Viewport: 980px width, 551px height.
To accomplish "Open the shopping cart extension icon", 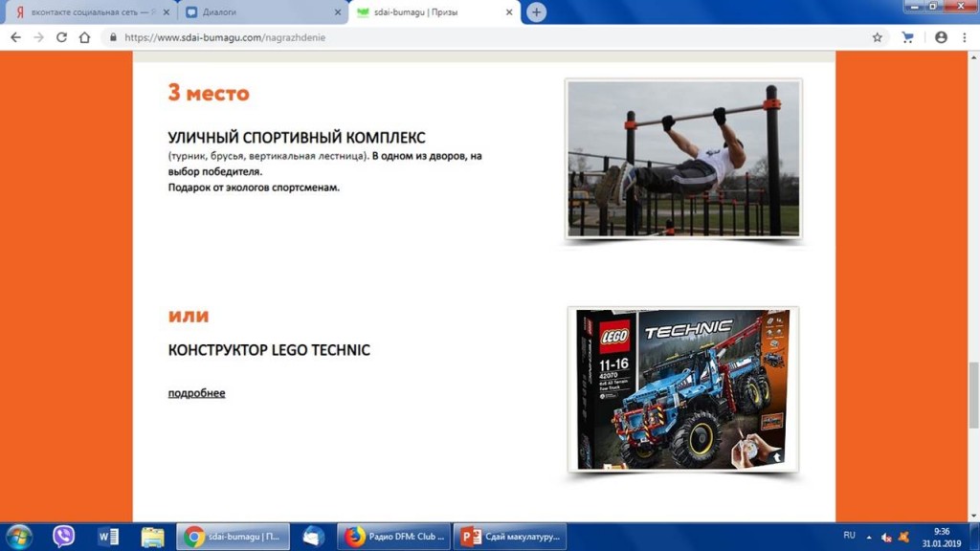I will tap(907, 37).
